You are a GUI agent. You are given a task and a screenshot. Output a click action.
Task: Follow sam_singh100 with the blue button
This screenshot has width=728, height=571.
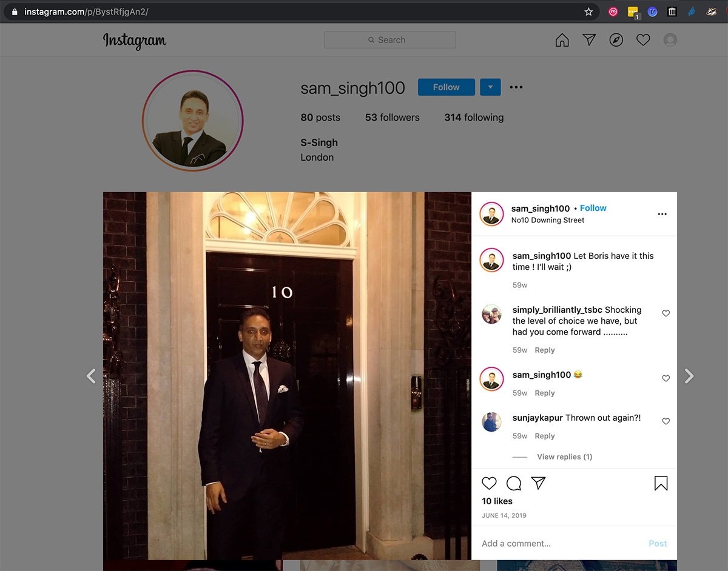pyautogui.click(x=446, y=87)
